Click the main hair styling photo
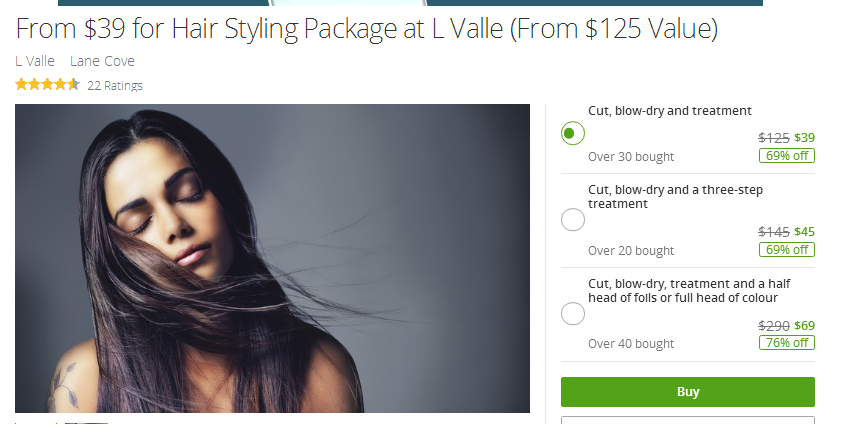This screenshot has width=847, height=424. (x=272, y=258)
